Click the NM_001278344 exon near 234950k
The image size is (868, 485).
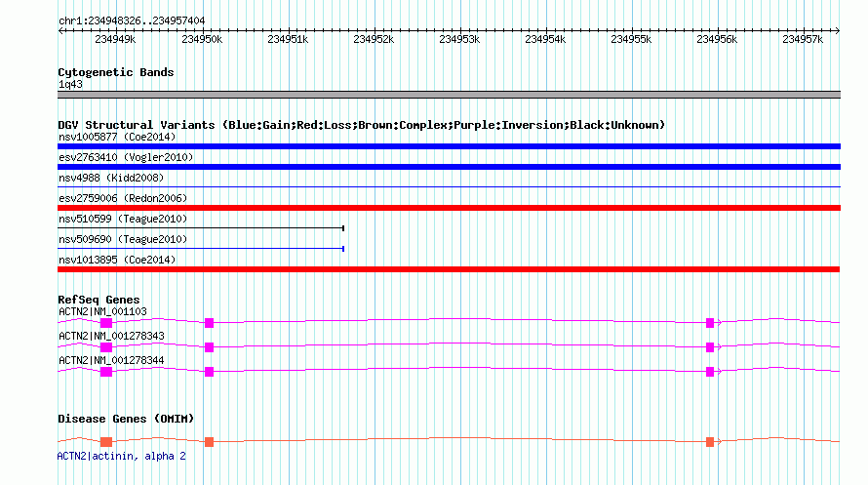[209, 372]
